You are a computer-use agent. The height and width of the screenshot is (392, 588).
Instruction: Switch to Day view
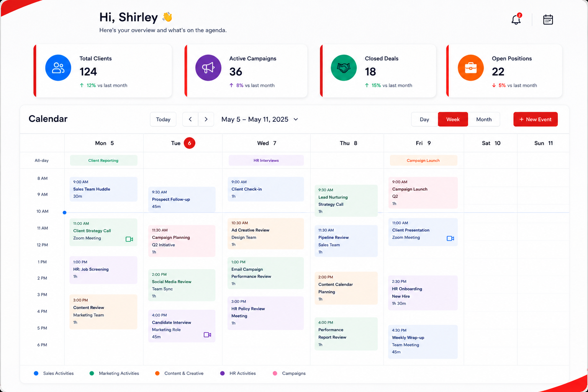point(424,119)
